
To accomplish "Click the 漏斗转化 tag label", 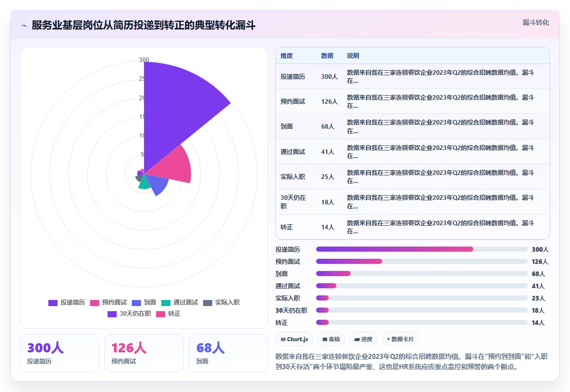I will click(x=535, y=22).
